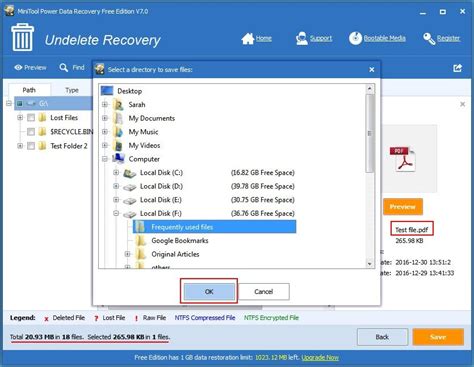Click the dialog scrollbar down arrow
The width and height of the screenshot is (474, 367).
tap(369, 264)
